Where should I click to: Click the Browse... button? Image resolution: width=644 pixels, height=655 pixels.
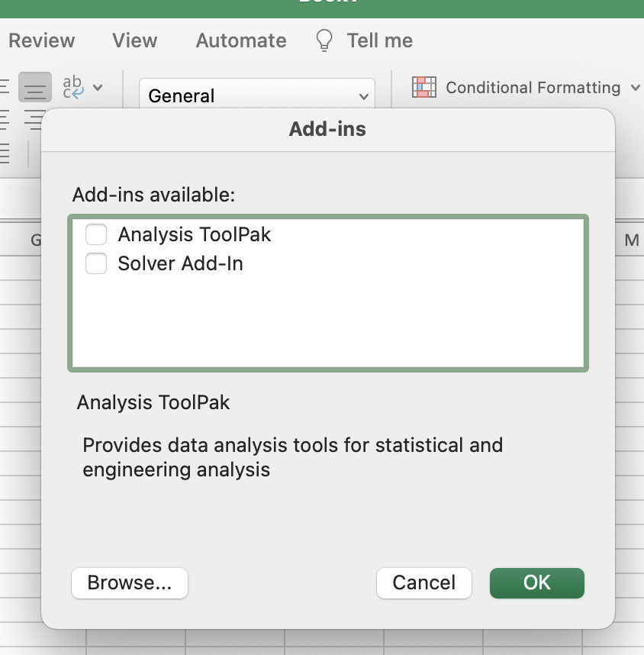pyautogui.click(x=130, y=583)
